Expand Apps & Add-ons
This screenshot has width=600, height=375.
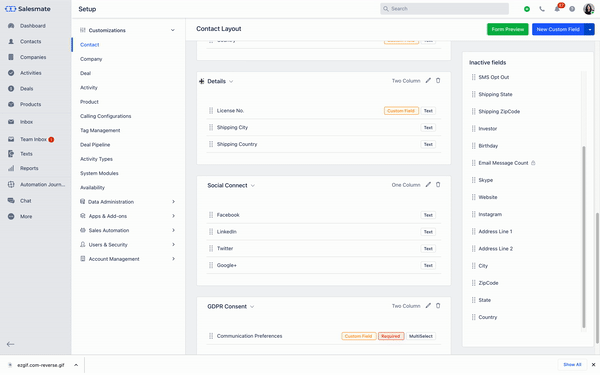pyautogui.click(x=173, y=216)
